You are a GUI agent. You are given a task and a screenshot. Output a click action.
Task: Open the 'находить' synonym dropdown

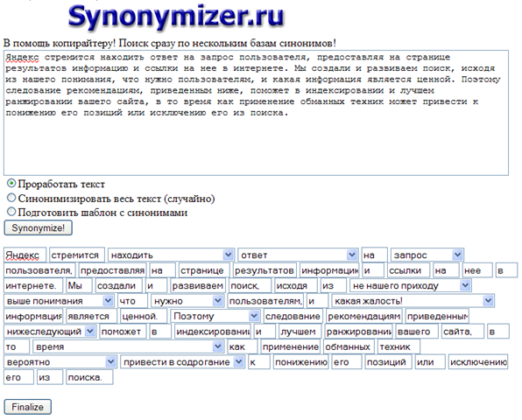point(171,255)
